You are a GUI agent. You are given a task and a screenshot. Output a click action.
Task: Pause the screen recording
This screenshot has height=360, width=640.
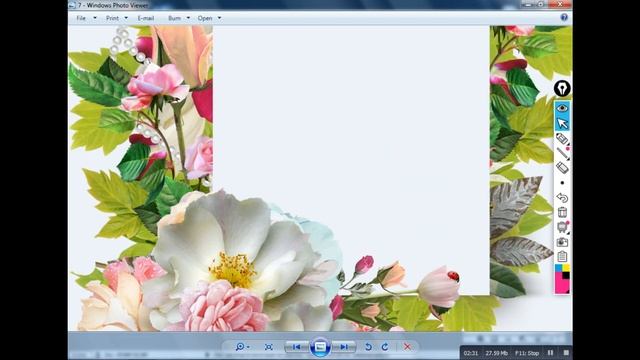tap(550, 353)
